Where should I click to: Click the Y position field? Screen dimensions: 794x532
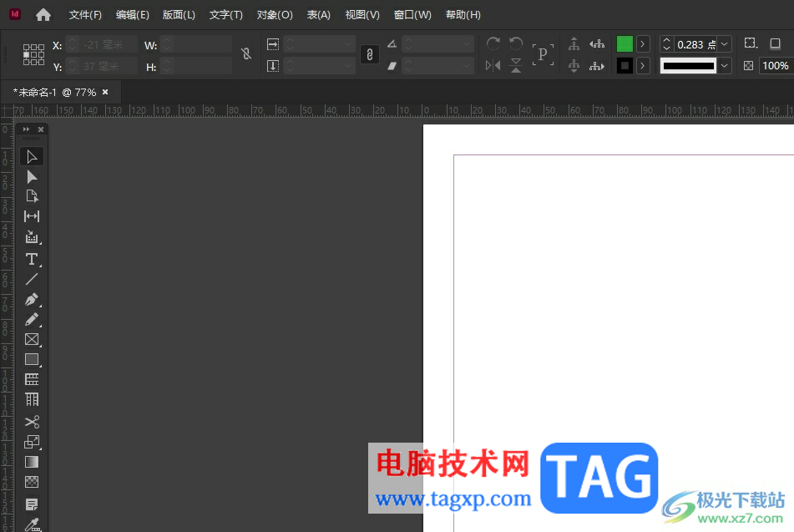pyautogui.click(x=109, y=66)
